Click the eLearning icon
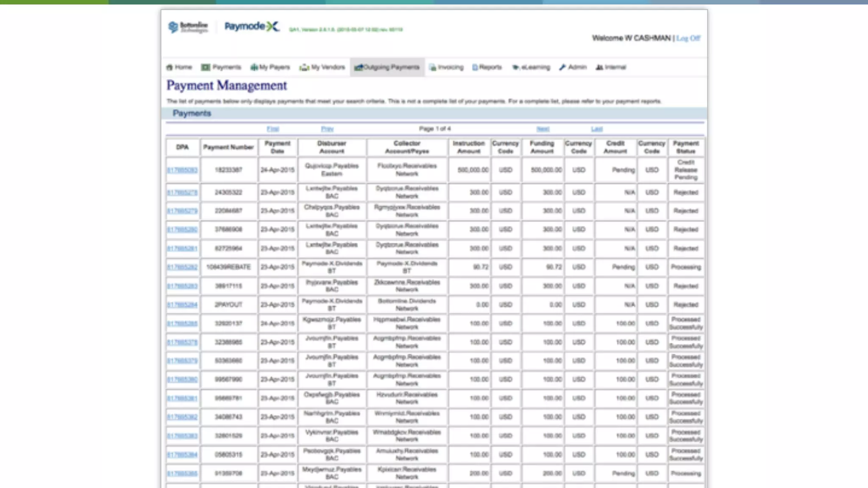The width and height of the screenshot is (868, 488). click(x=516, y=67)
